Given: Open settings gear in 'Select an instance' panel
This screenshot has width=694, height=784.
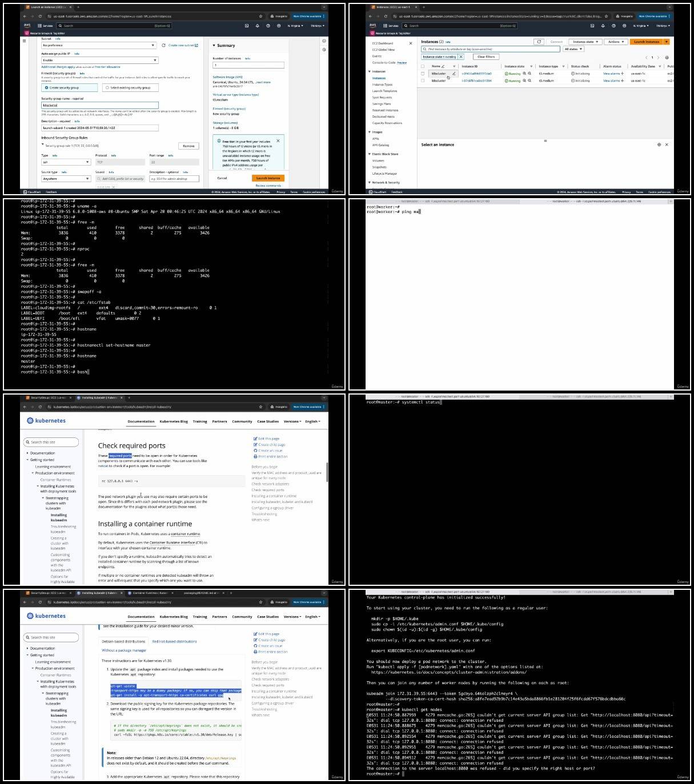Looking at the screenshot, I should point(659,144).
